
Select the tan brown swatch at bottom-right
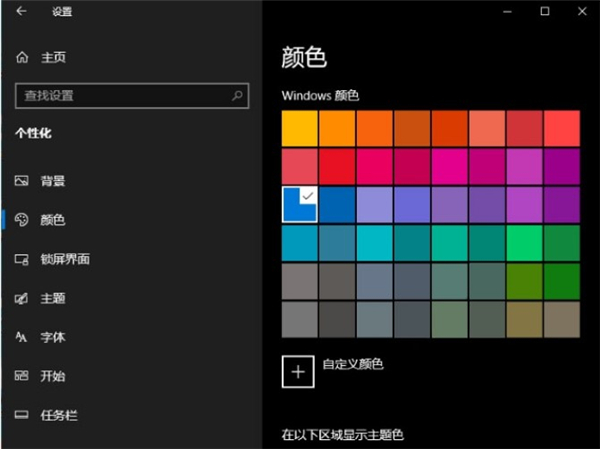point(562,320)
